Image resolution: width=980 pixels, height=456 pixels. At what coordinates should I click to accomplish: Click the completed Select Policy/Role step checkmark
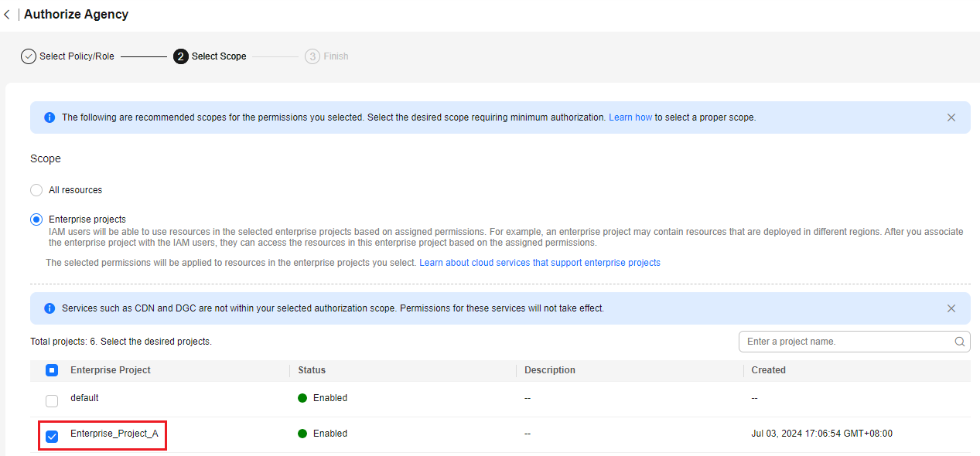click(29, 56)
